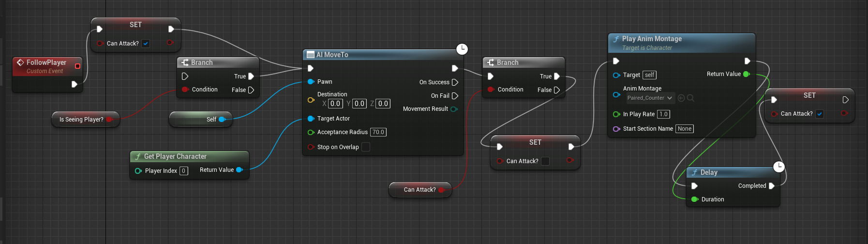This screenshot has width=868, height=244.
Task: Click the first Branch Condition pin
Action: coord(185,89)
